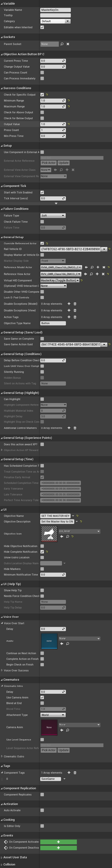Add element to Action Tags array
This screenshot has width=112, height=868.
69,317
